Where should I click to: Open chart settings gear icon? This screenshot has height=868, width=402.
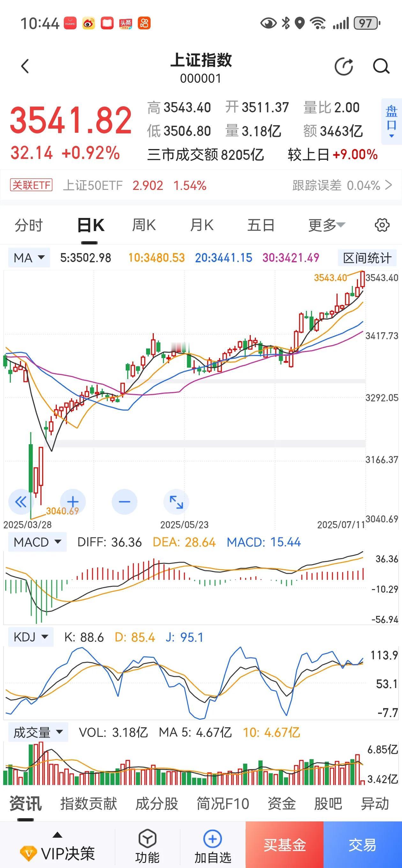[x=382, y=225]
